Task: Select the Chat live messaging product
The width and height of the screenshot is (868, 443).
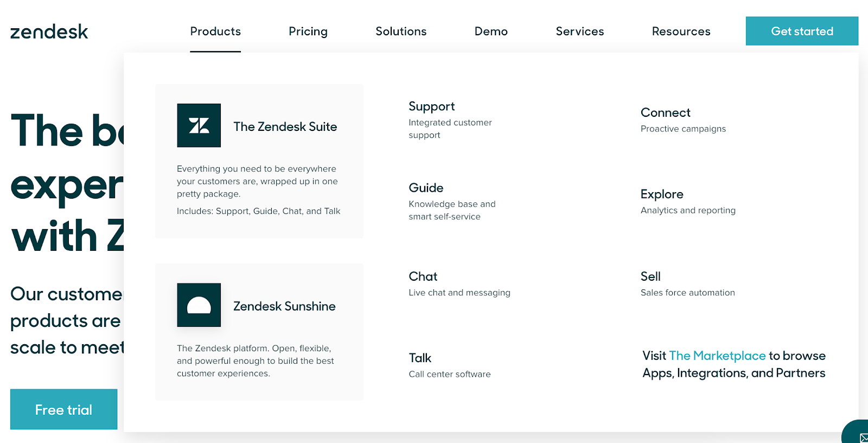Action: point(423,276)
